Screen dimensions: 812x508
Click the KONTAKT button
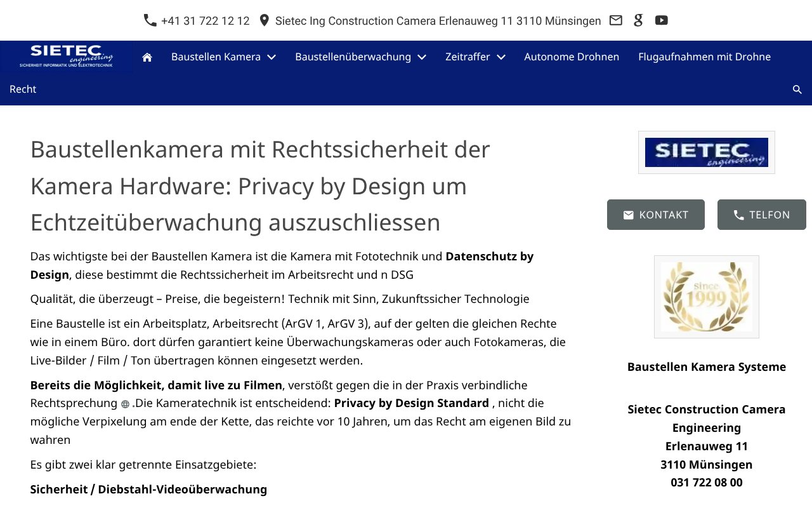(655, 215)
